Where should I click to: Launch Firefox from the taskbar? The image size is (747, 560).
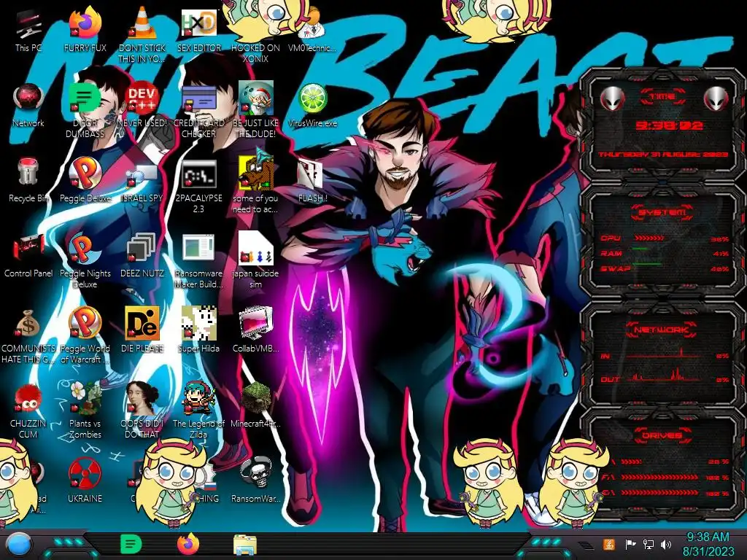[188, 544]
